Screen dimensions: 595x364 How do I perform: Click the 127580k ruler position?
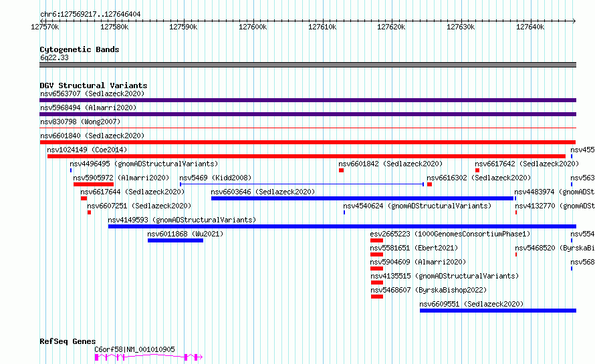coord(114,27)
